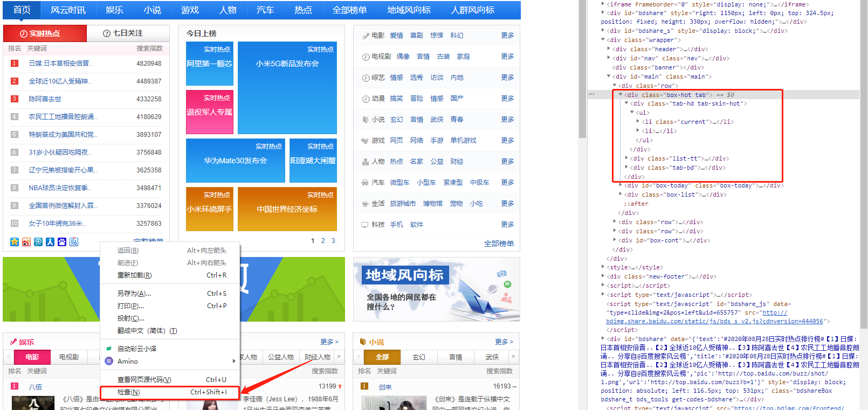Expand the li class="current" node
This screenshot has height=410, width=868.
pyautogui.click(x=638, y=122)
